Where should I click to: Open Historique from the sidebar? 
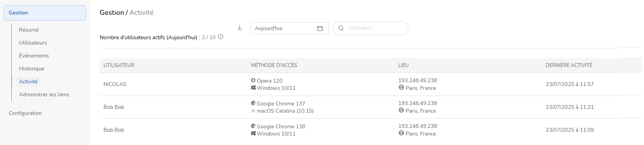[x=32, y=69]
